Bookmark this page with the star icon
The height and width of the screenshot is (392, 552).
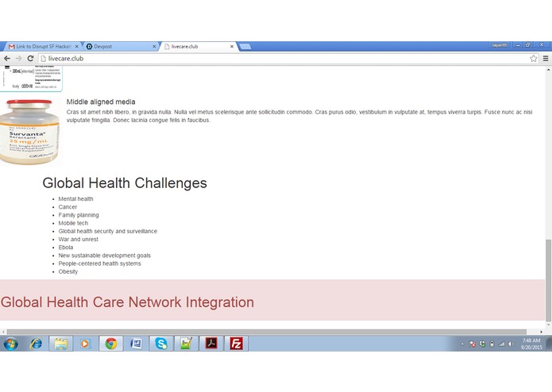coord(534,59)
